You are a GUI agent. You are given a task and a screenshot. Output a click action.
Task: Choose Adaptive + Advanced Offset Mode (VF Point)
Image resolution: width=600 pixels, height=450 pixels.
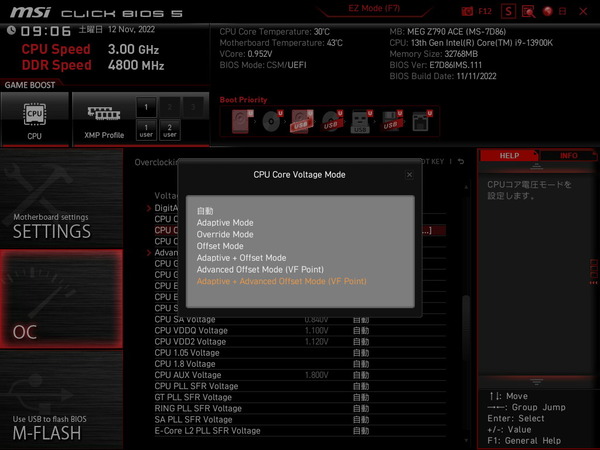[282, 281]
